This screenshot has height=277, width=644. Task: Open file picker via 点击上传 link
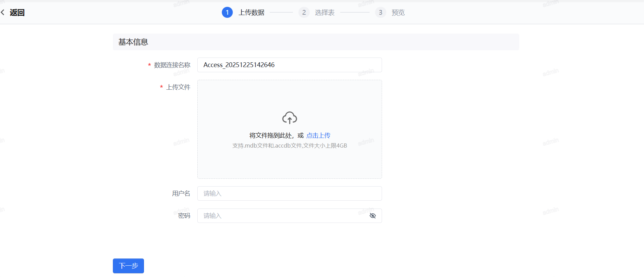click(318, 136)
